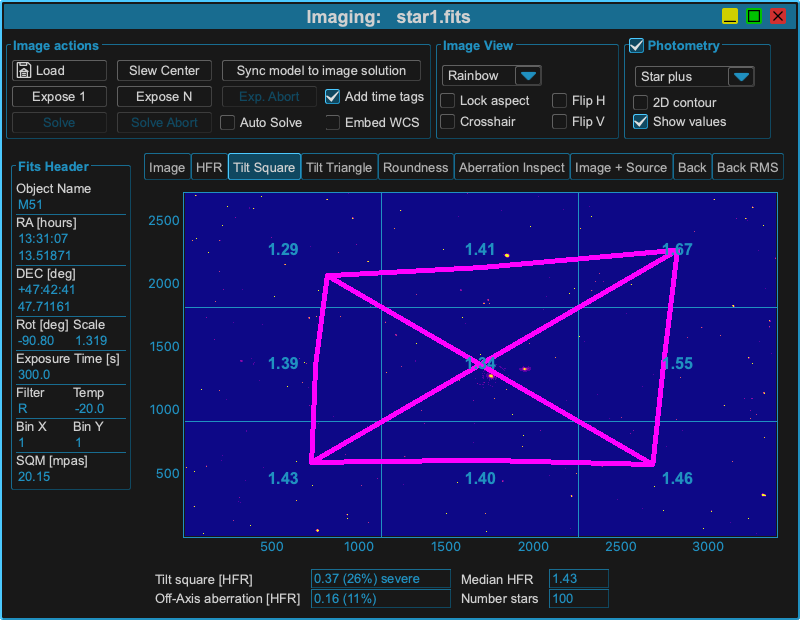
Task: Click the Expose 1 button
Action: [x=59, y=96]
